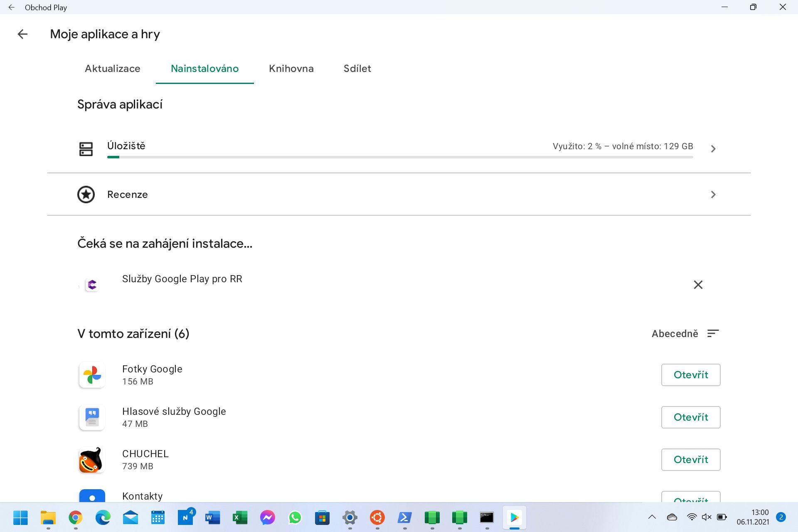
Task: Select CHUCHEL app name
Action: pyautogui.click(x=145, y=454)
